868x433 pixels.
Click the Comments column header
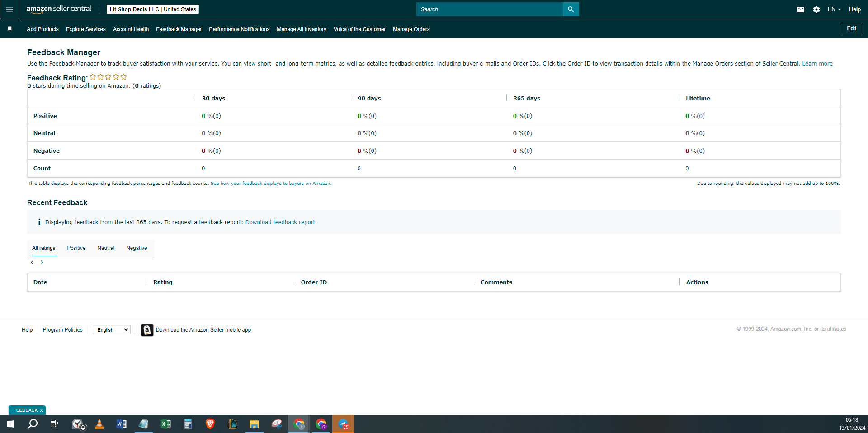click(496, 282)
